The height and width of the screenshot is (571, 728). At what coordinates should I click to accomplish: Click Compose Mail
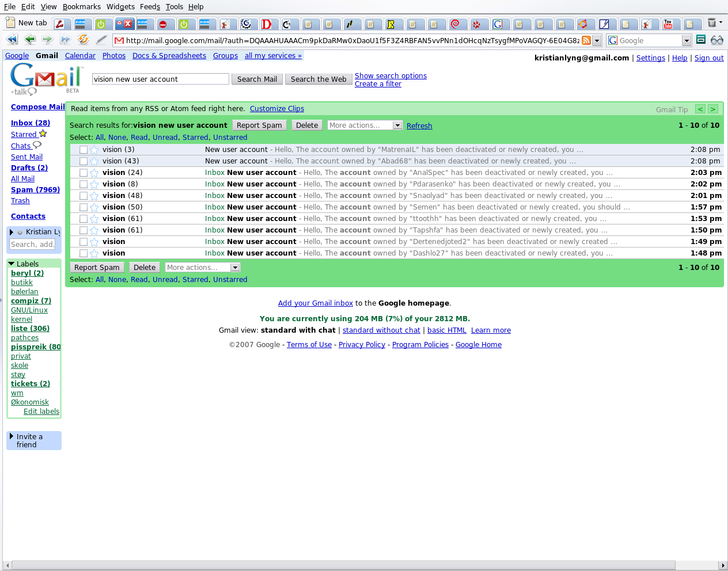(38, 107)
